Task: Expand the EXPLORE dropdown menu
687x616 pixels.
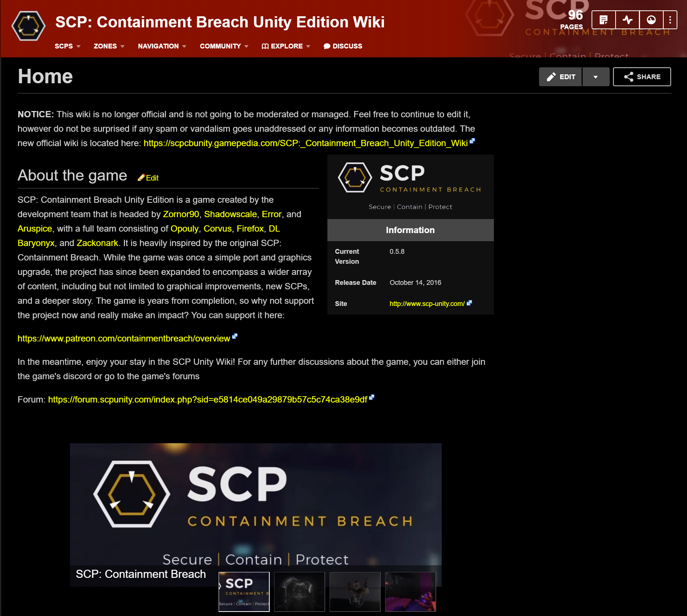Action: pos(286,46)
